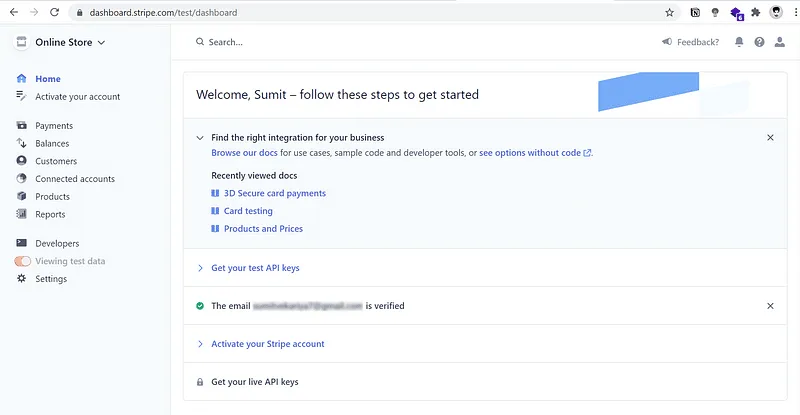Click the padlock icon in address bar
This screenshot has width=800, height=415.
80,12
